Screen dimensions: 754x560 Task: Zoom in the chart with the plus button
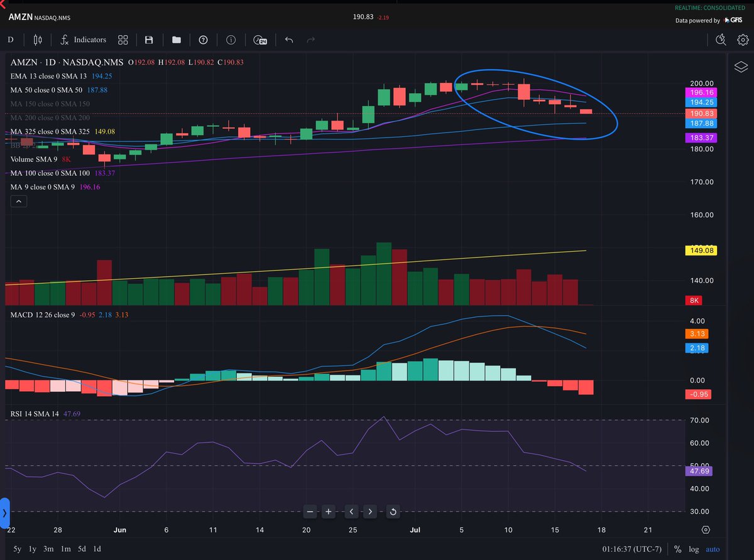(x=329, y=512)
